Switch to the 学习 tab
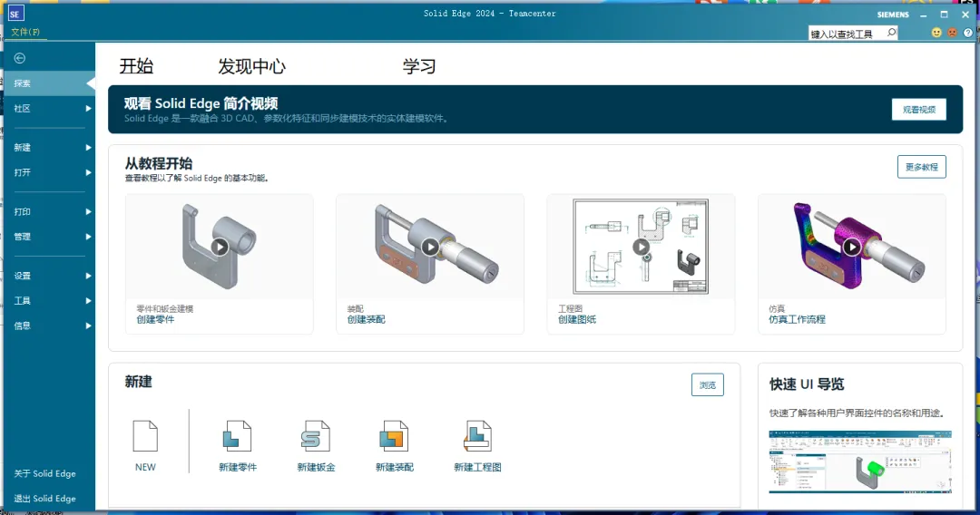The height and width of the screenshot is (515, 980). tap(418, 66)
